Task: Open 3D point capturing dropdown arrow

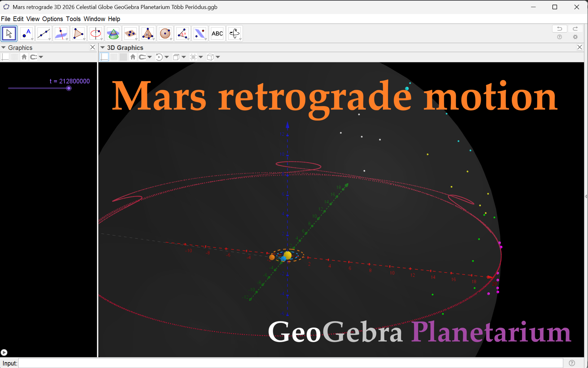Action: point(150,57)
